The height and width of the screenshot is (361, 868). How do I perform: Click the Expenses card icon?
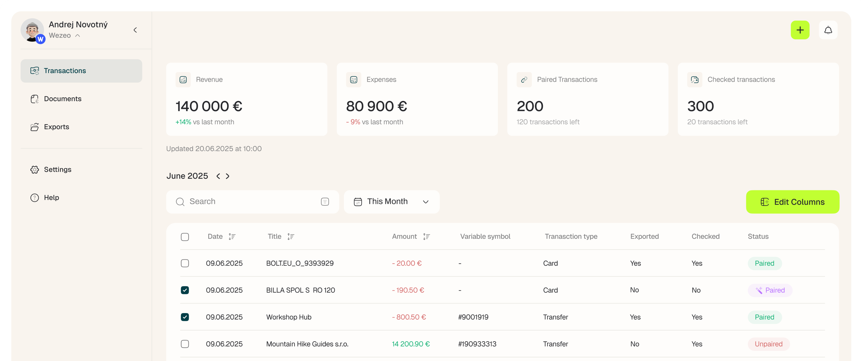click(x=353, y=79)
